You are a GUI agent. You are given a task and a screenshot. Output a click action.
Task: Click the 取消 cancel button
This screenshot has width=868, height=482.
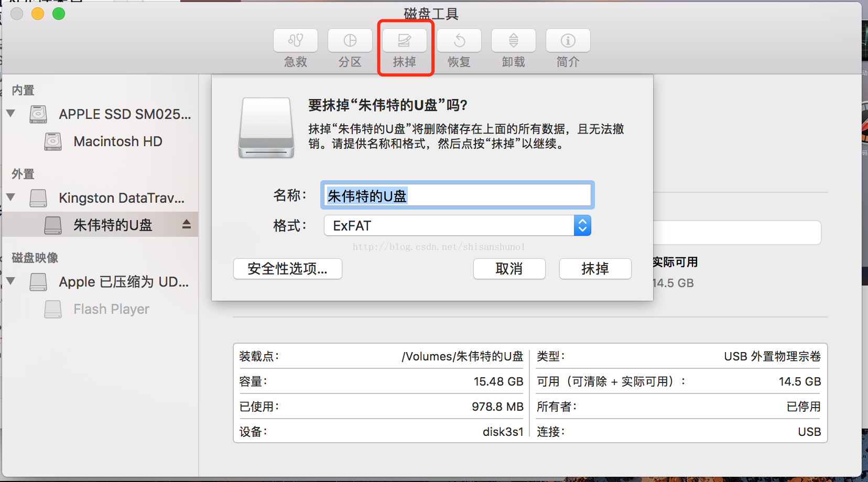[x=509, y=269]
